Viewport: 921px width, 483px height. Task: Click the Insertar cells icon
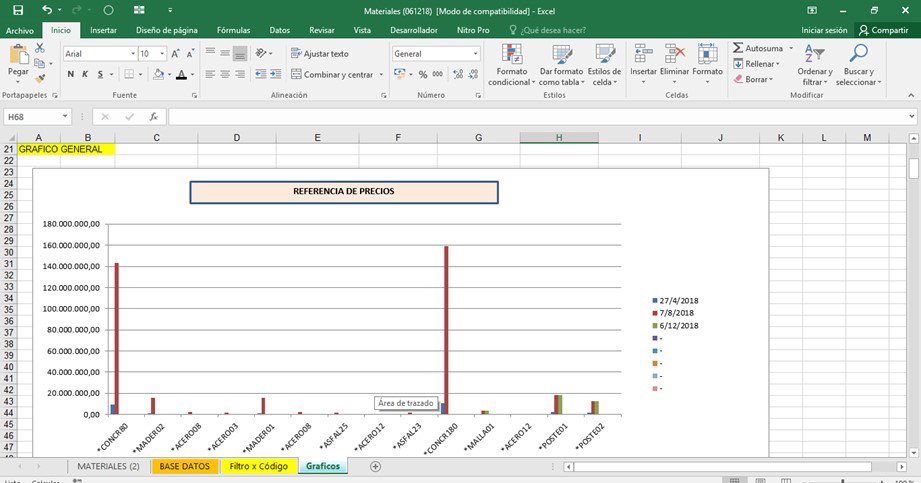pyautogui.click(x=643, y=54)
